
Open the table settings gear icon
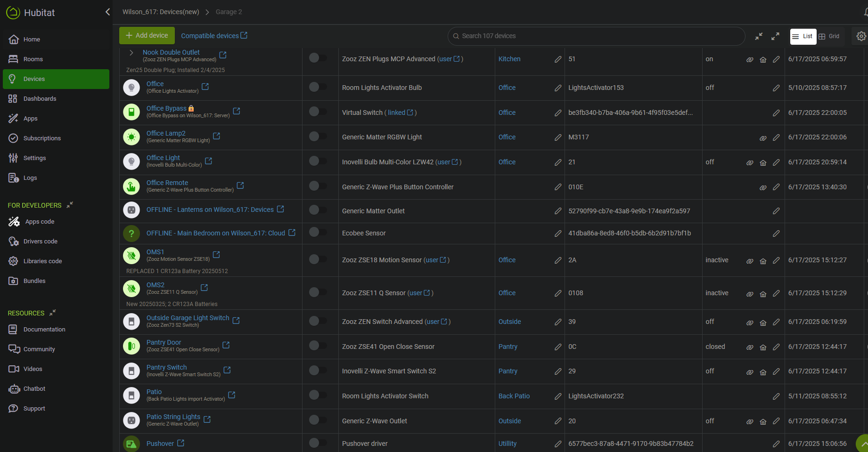(x=861, y=36)
